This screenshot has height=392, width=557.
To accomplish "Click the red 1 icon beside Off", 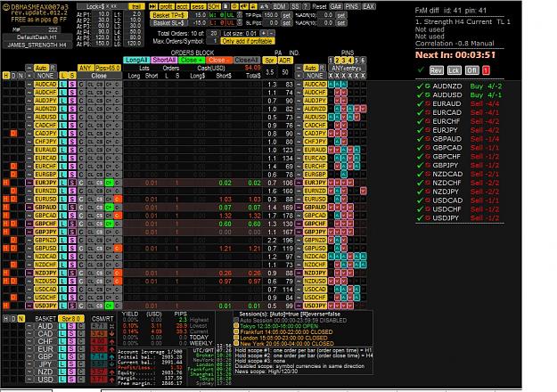I will point(486,70).
